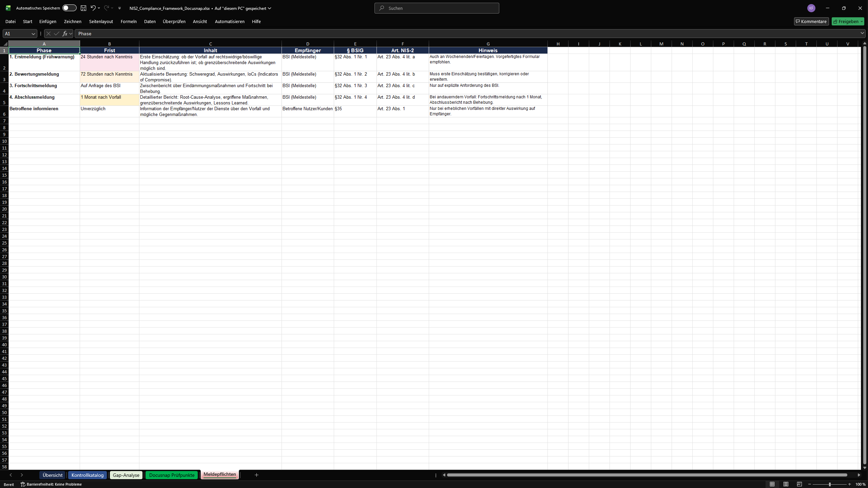This screenshot has height=488, width=868.
Task: Select Normal view mode in status bar
Action: pyautogui.click(x=772, y=484)
